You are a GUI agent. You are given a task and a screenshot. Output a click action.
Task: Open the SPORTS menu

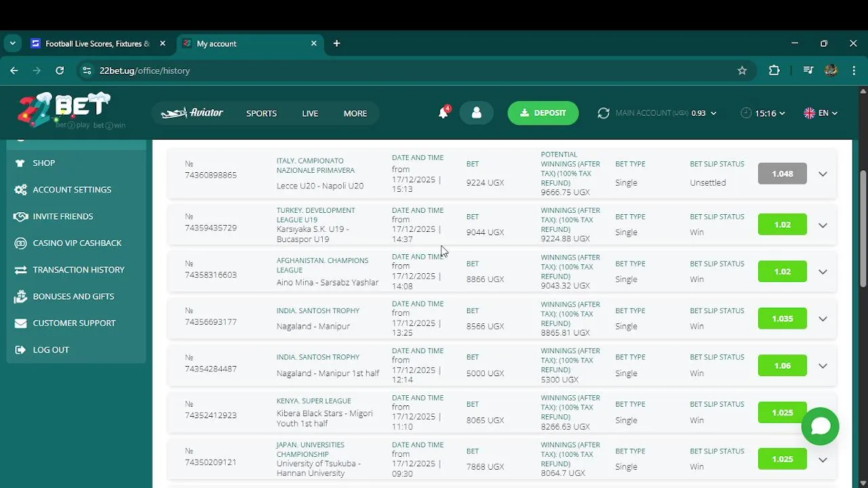tap(261, 113)
